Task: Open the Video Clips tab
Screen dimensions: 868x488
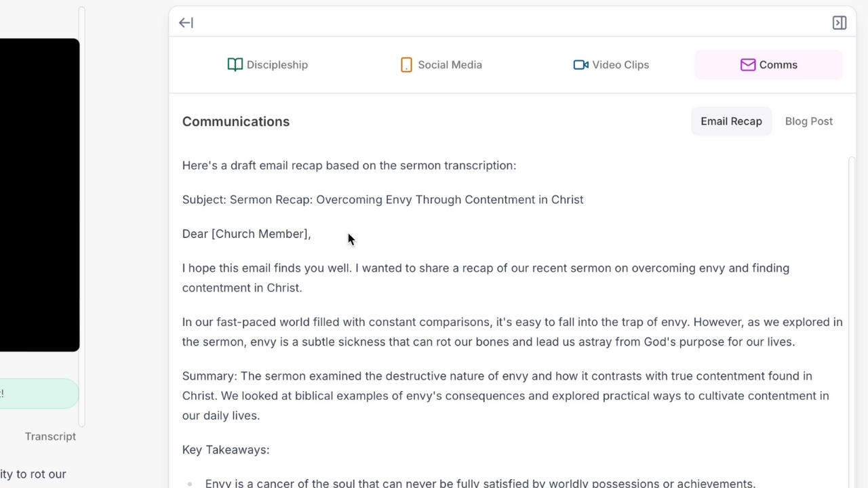Action: 610,64
